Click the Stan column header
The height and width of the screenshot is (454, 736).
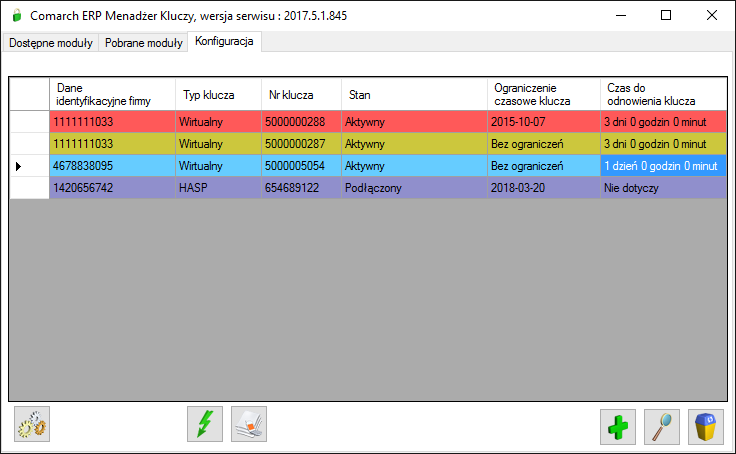pyautogui.click(x=414, y=94)
